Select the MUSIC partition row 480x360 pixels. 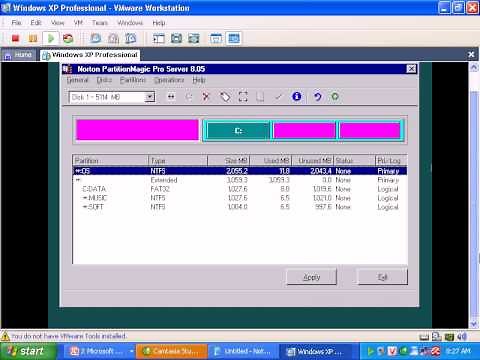(240, 198)
